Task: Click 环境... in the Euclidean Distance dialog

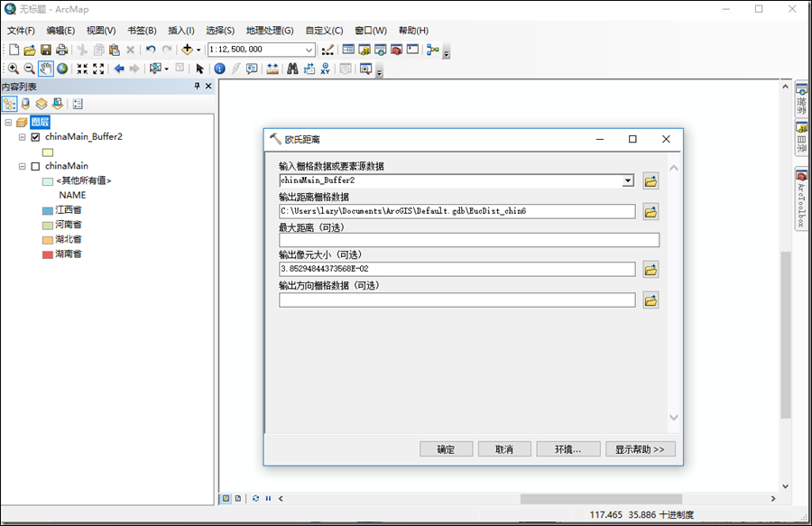Action: pos(567,448)
